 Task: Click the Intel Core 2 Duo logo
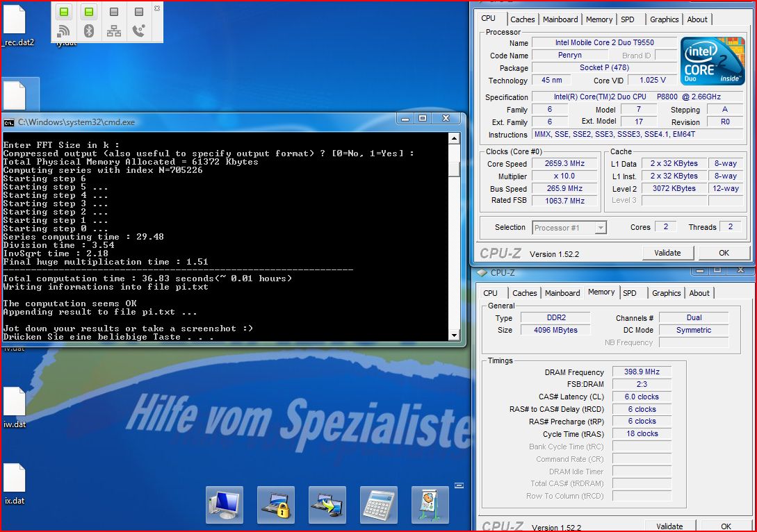[x=713, y=61]
